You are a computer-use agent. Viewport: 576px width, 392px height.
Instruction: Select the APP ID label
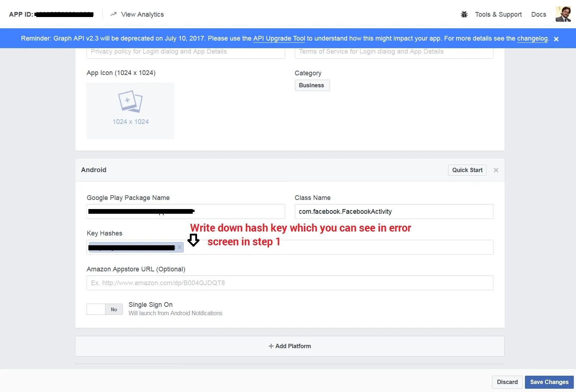pyautogui.click(x=21, y=14)
